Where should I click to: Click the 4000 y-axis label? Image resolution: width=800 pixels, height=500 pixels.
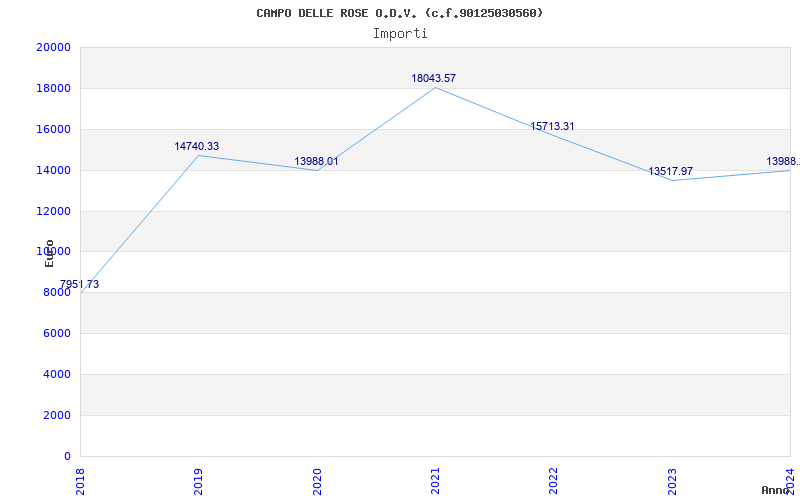tap(56, 374)
